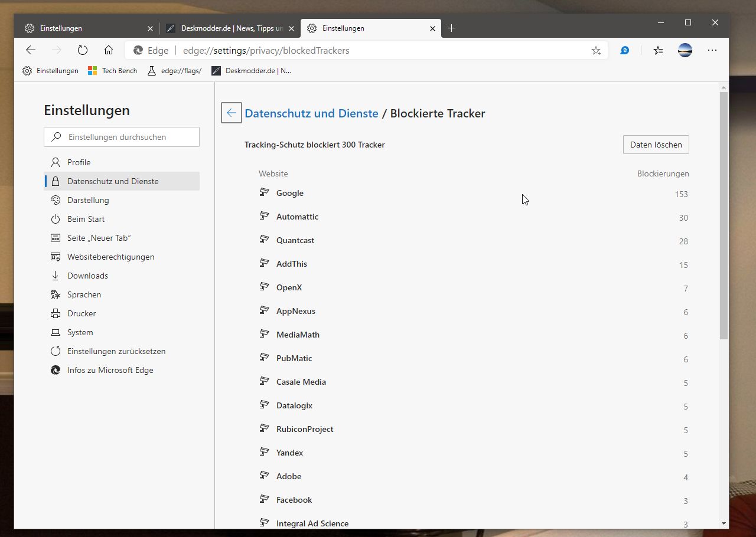Image resolution: width=756 pixels, height=537 pixels.
Task: Click the blue Edge extension icon in the toolbar
Action: (x=625, y=51)
